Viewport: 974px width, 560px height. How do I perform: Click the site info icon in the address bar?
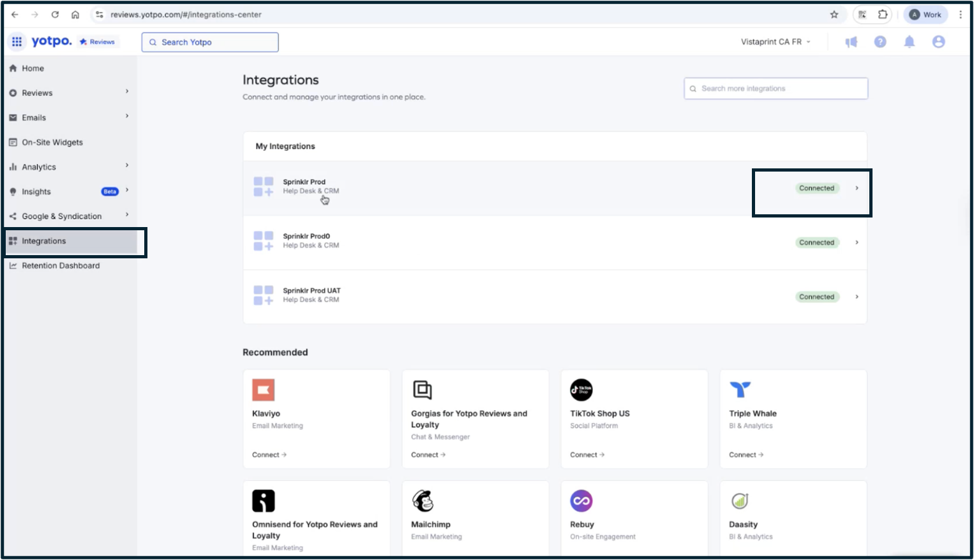coord(99,15)
